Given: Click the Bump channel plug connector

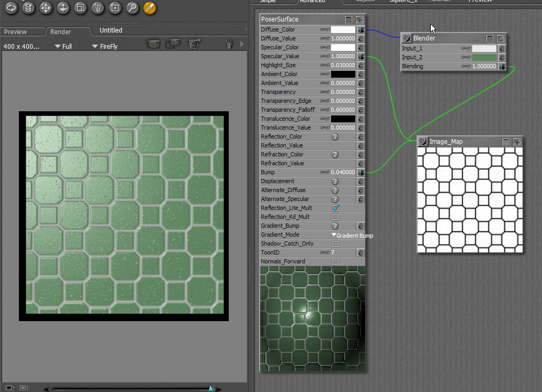Looking at the screenshot, I should 361,173.
